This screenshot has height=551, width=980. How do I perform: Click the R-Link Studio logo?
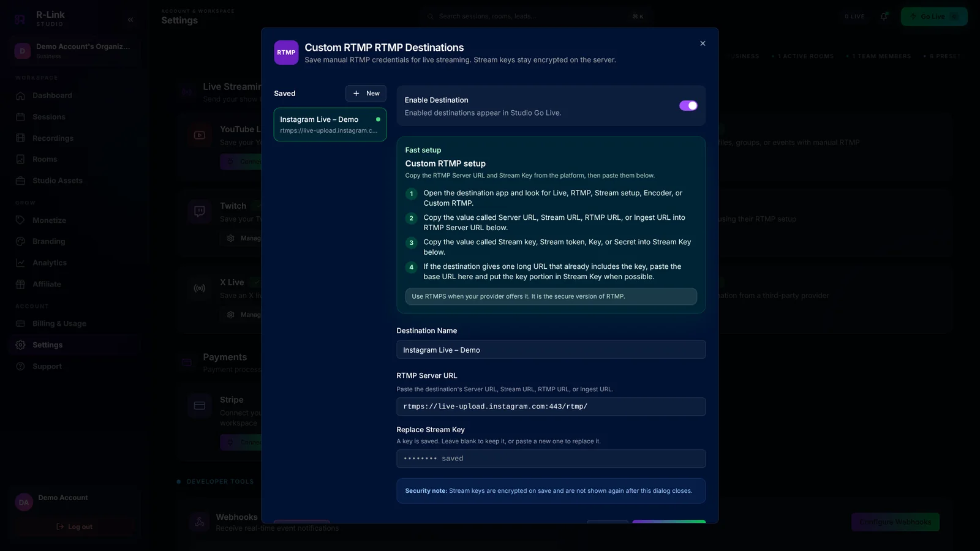(x=20, y=19)
